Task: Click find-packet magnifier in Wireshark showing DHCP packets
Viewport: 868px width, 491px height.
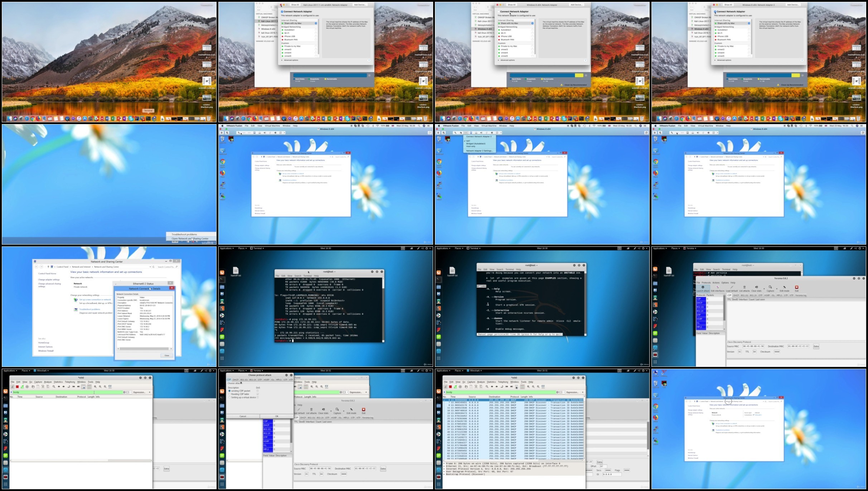Action: [487, 387]
